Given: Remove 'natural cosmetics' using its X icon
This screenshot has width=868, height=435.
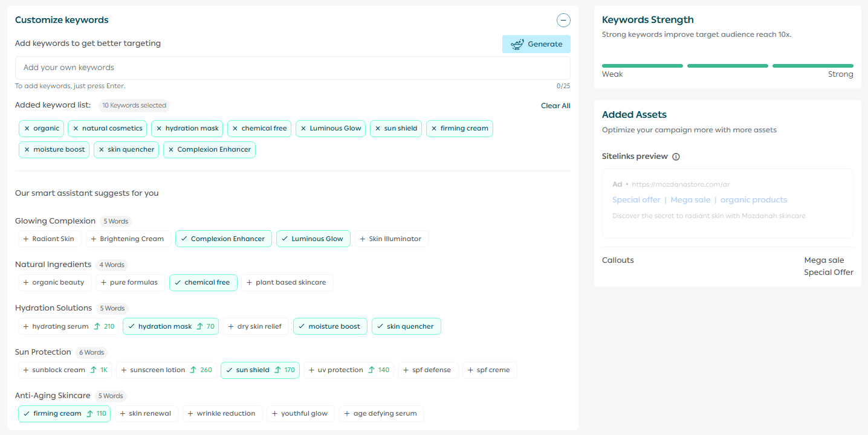Looking at the screenshot, I should tap(76, 129).
